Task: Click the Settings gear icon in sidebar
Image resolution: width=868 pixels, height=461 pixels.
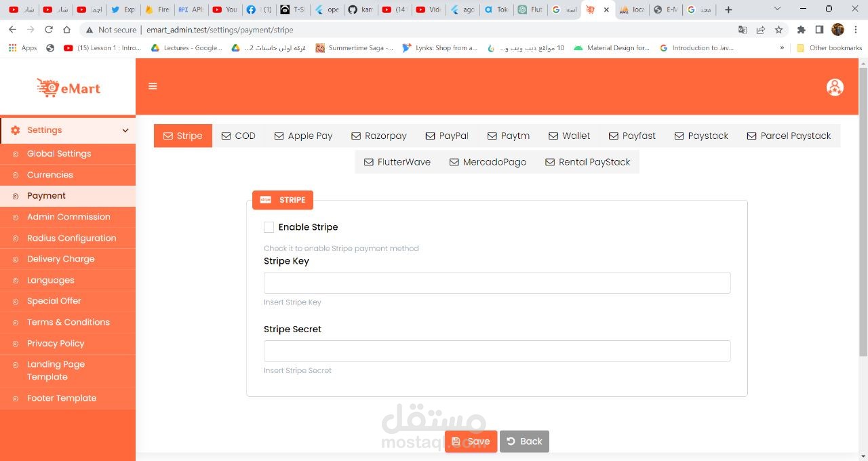Action: tap(16, 130)
